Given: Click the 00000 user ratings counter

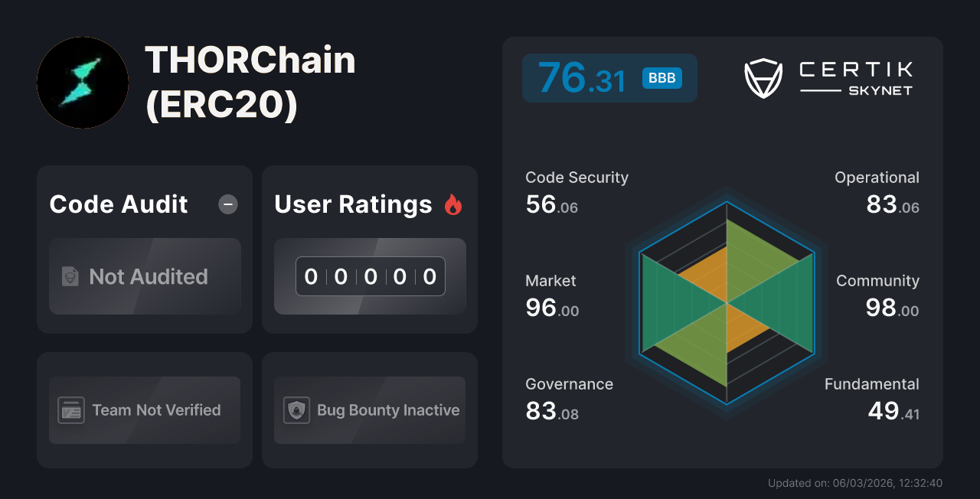Looking at the screenshot, I should (x=370, y=276).
